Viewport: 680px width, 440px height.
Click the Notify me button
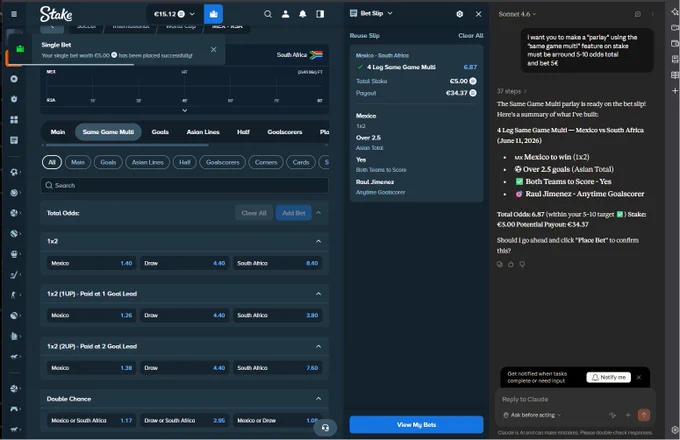click(608, 377)
